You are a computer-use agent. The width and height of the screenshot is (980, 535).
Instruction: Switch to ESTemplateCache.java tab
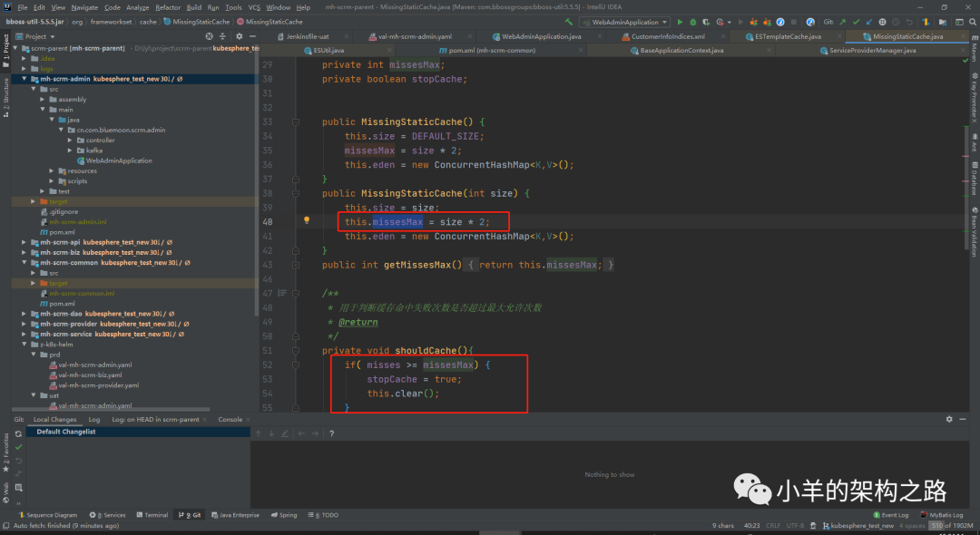[788, 36]
